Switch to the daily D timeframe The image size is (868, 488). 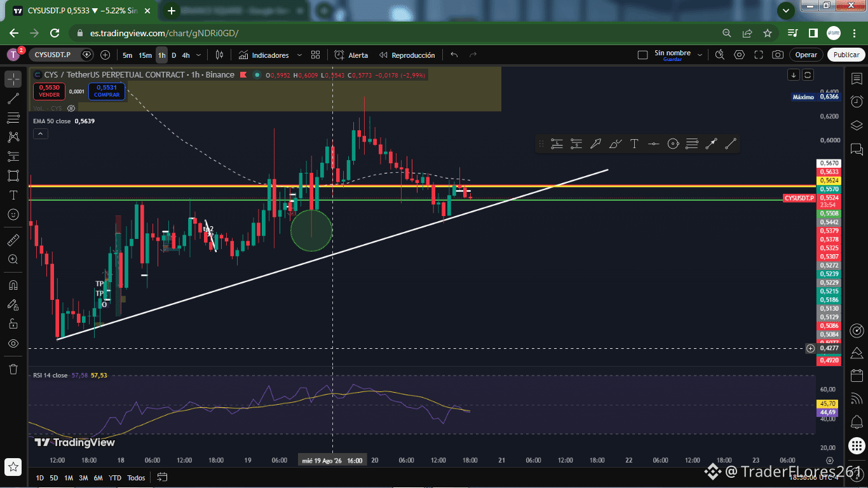pyautogui.click(x=174, y=55)
